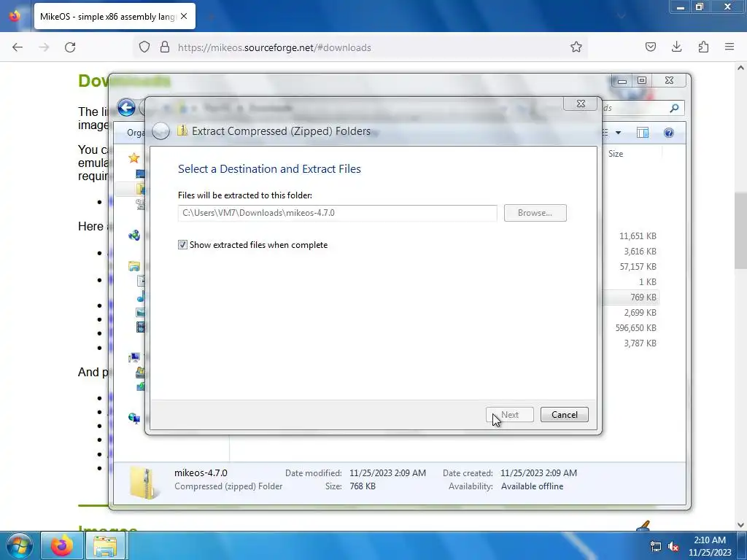
Task: Bookmark this page with star icon
Action: pos(576,47)
